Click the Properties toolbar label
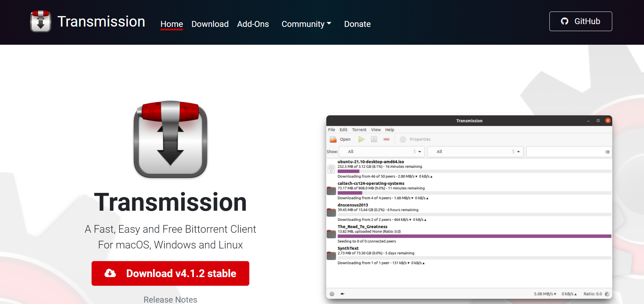 tap(420, 139)
